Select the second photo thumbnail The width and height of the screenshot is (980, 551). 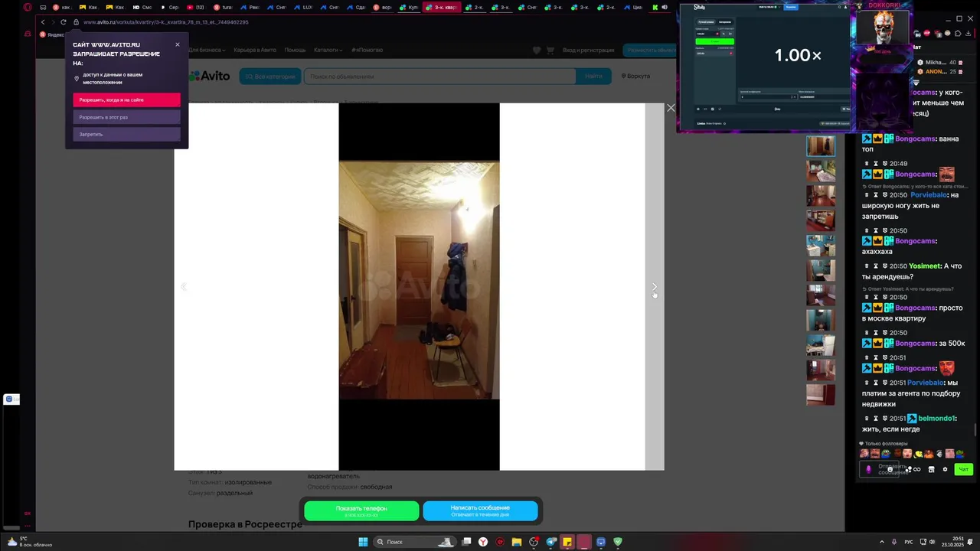(821, 170)
